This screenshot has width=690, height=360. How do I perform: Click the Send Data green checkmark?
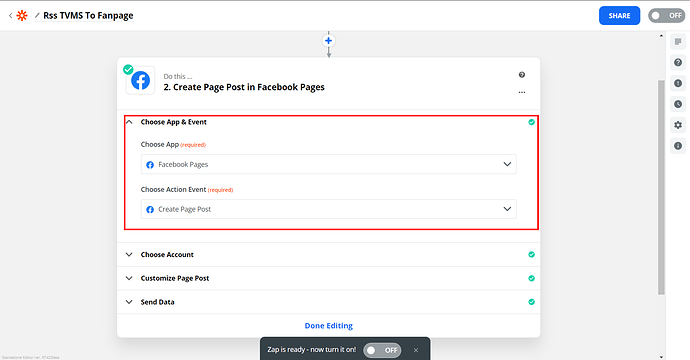coord(532,302)
